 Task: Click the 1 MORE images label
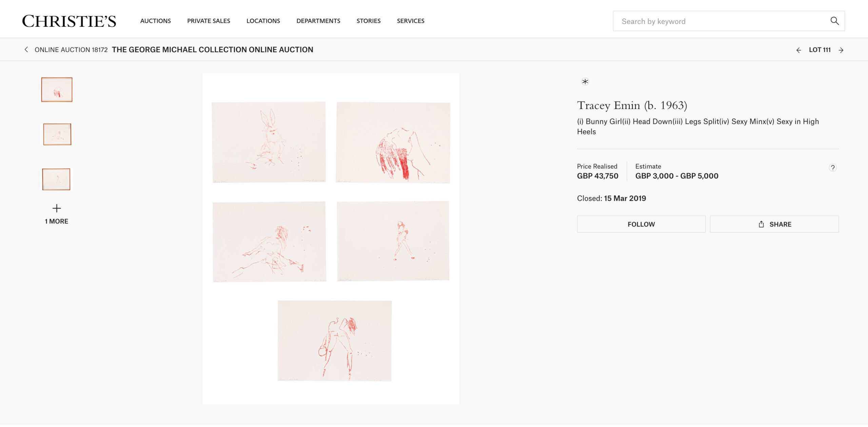point(57,221)
